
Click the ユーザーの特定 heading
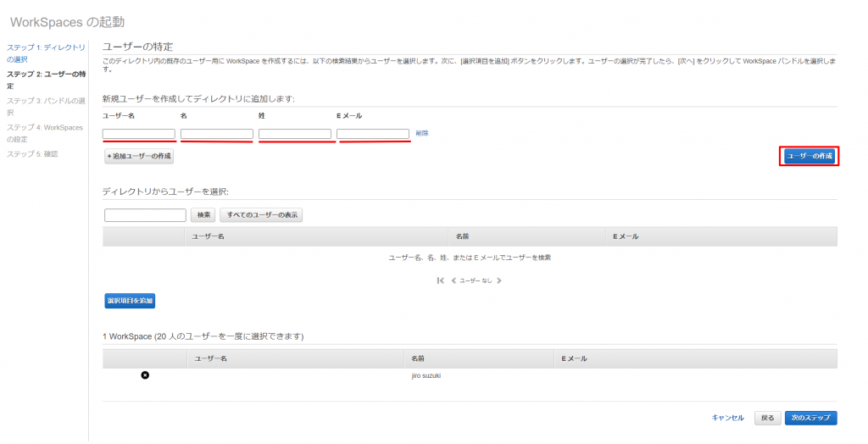[138, 47]
